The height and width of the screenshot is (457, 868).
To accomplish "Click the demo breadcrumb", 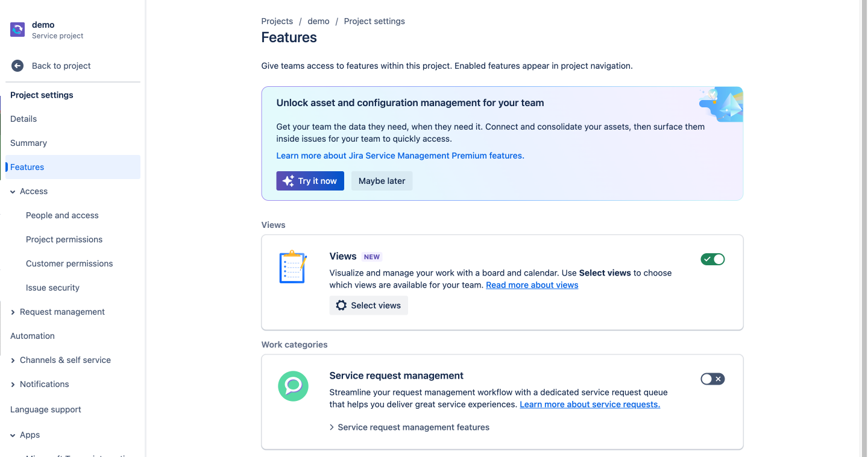I will 318,21.
